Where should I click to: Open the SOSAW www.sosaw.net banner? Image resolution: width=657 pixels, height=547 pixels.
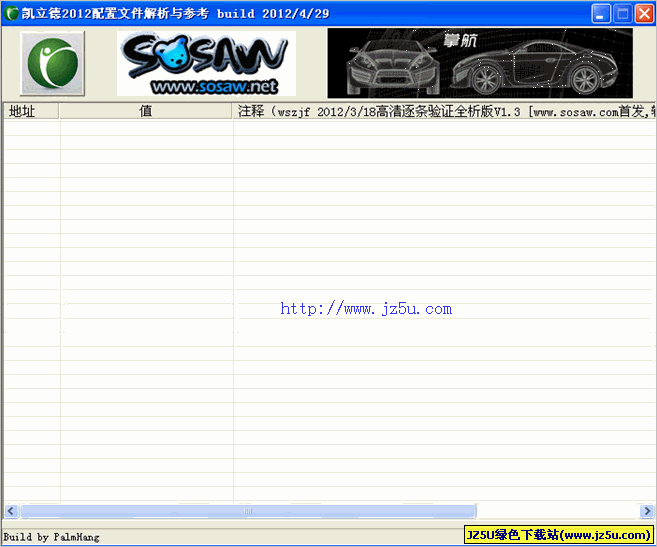point(206,63)
